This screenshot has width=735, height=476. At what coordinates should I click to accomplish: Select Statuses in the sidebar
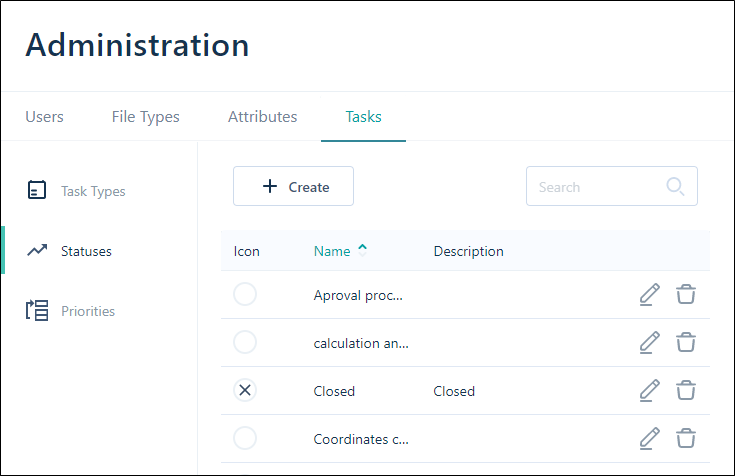(x=86, y=251)
